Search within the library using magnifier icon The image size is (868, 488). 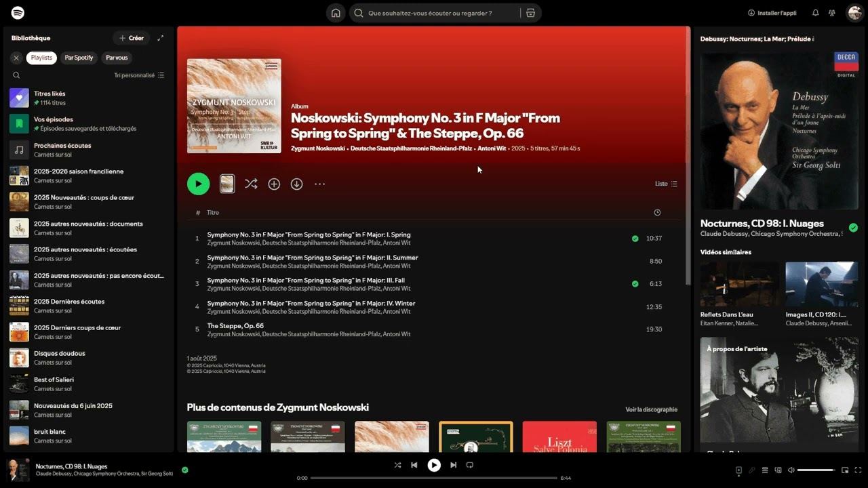[16, 75]
